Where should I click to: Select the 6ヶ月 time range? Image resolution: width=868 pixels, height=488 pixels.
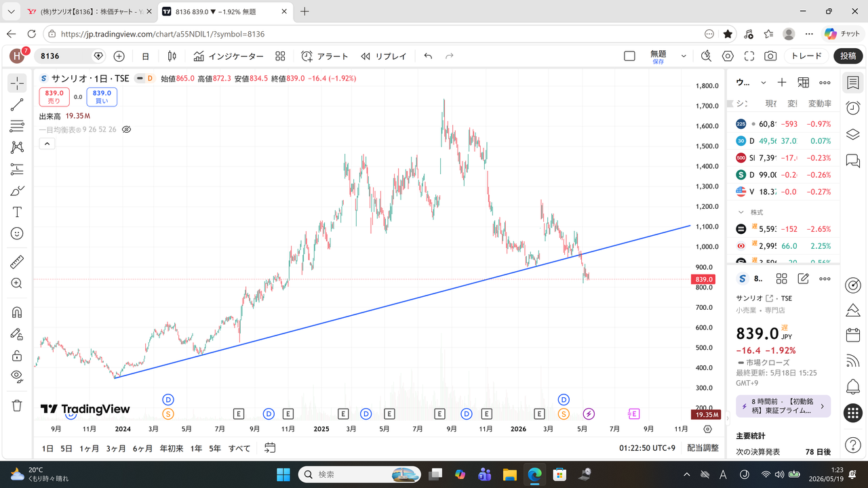pos(143,448)
